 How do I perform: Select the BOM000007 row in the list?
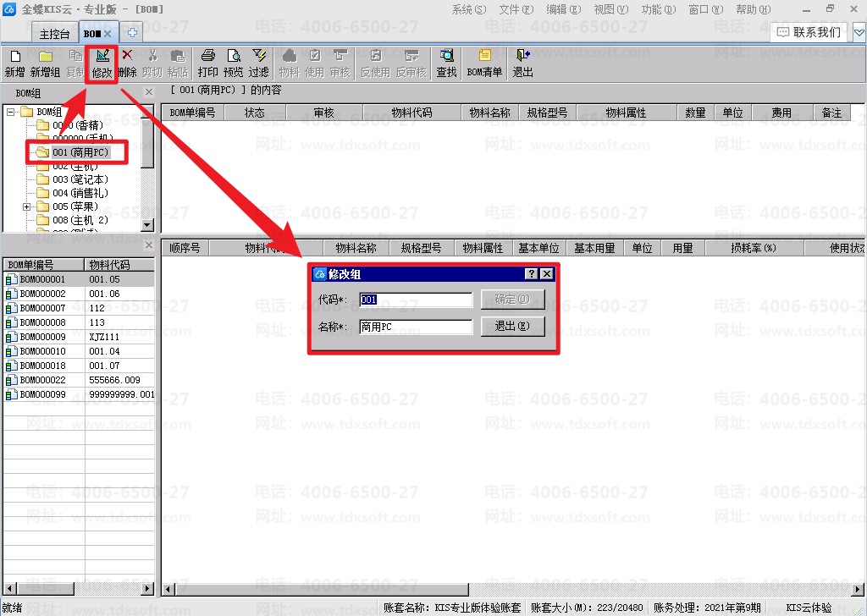[x=79, y=308]
